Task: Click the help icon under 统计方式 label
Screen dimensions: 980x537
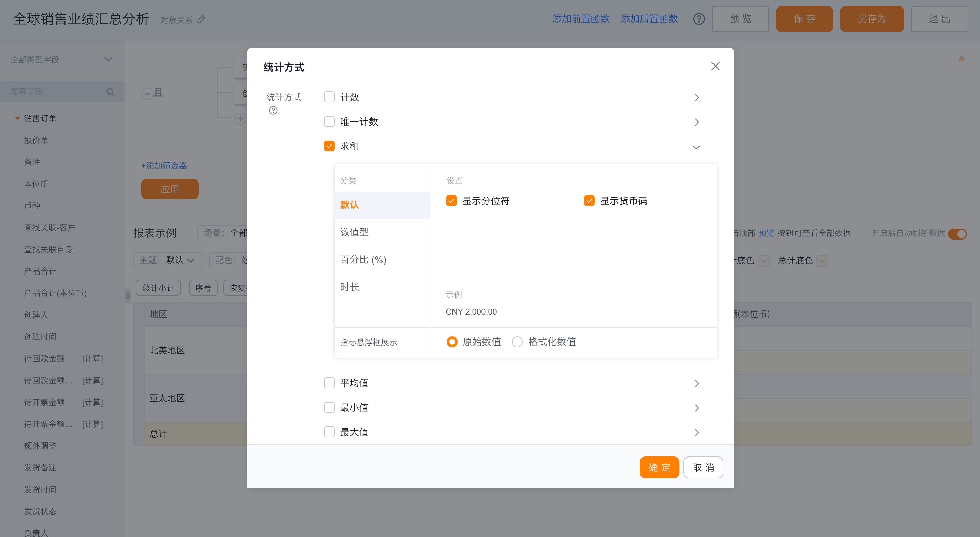Action: click(x=273, y=110)
